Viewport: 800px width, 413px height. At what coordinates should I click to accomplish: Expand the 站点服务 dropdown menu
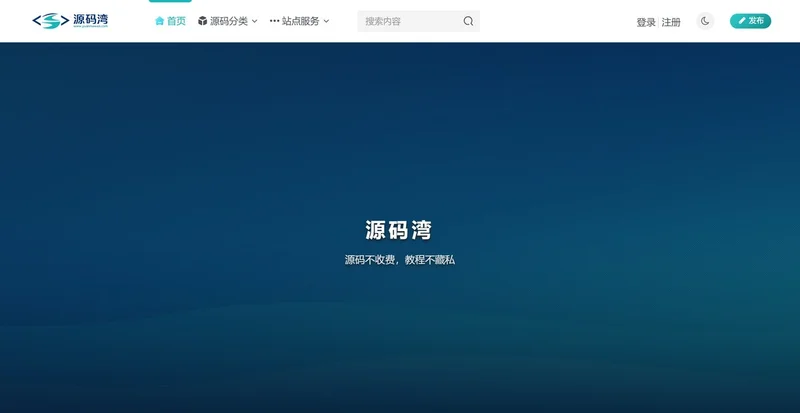pos(299,21)
